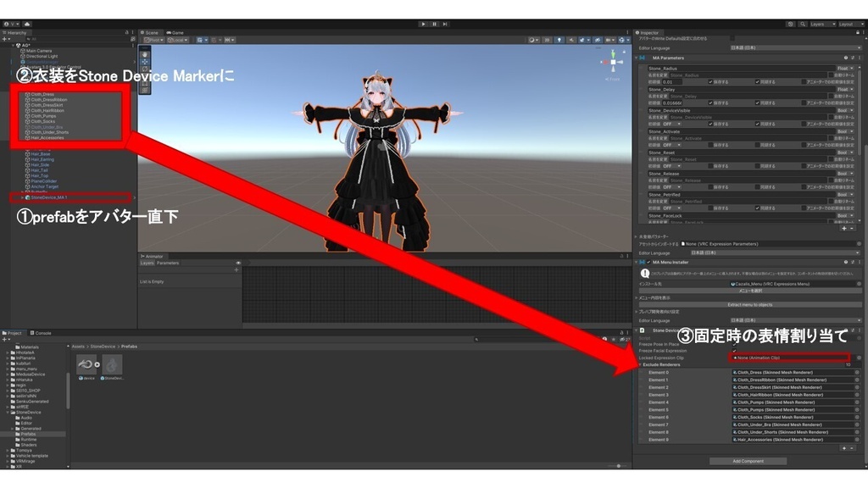
Task: Toggle 2D view mode button
Action: pyautogui.click(x=547, y=40)
